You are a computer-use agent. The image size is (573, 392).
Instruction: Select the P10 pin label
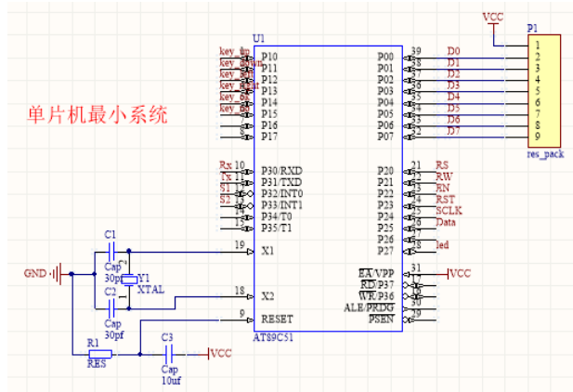pyautogui.click(x=269, y=57)
